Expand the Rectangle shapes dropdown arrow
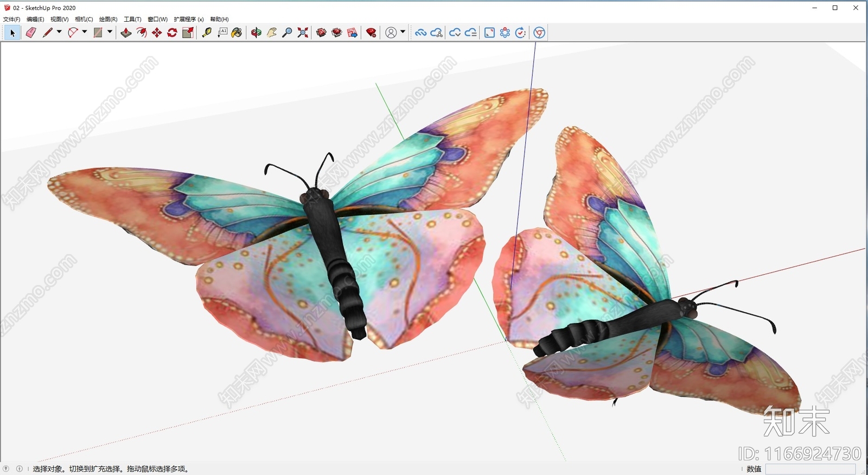The height and width of the screenshot is (475, 868). pos(110,32)
